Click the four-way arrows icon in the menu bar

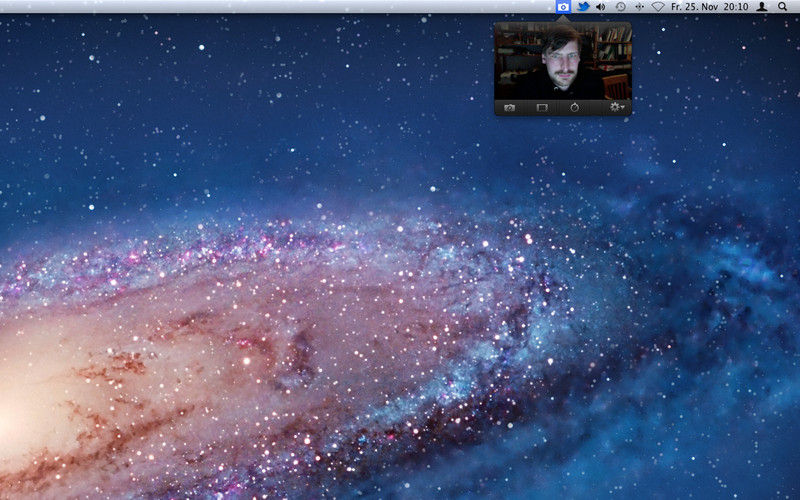(x=639, y=7)
